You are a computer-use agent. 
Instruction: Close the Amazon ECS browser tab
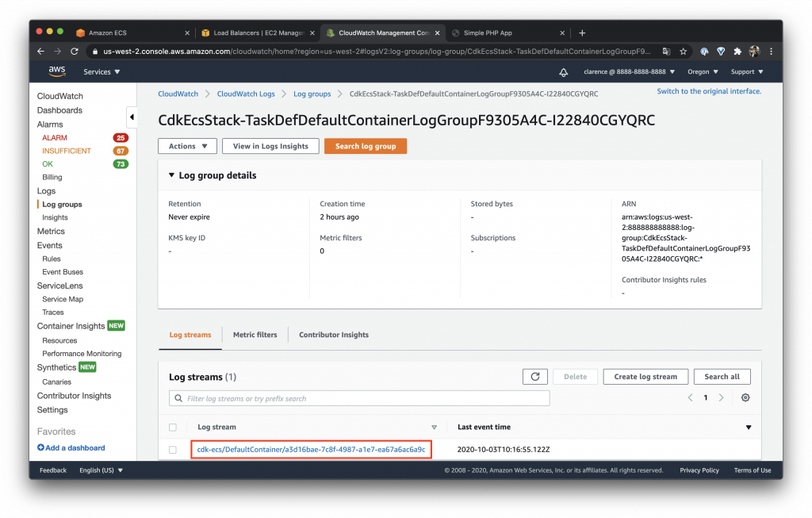(187, 33)
